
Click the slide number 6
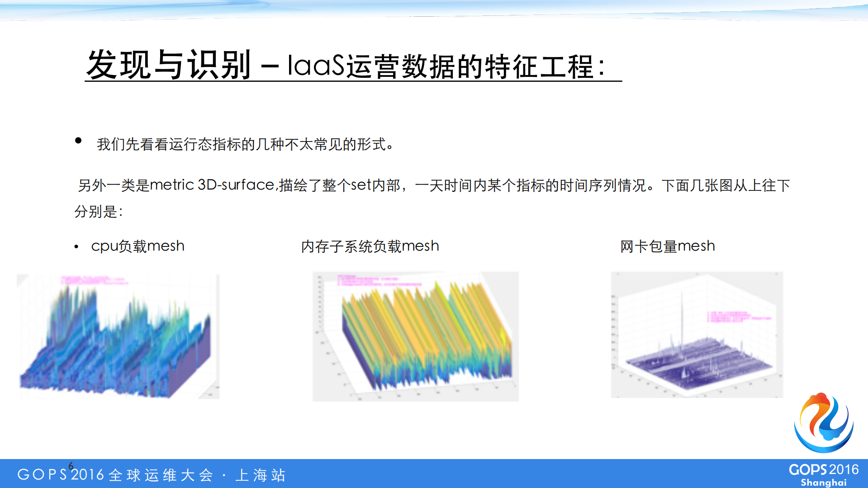pyautogui.click(x=71, y=466)
